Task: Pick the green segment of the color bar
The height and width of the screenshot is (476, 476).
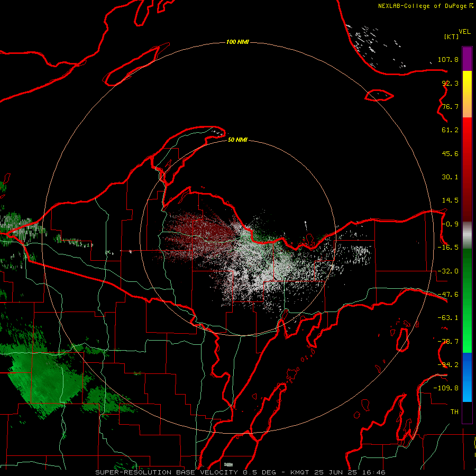Action: [467, 301]
